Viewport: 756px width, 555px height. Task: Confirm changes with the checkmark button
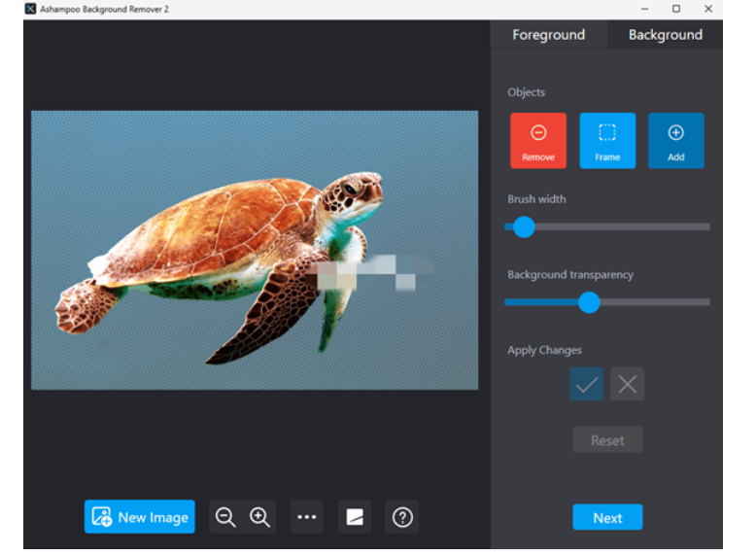click(586, 384)
